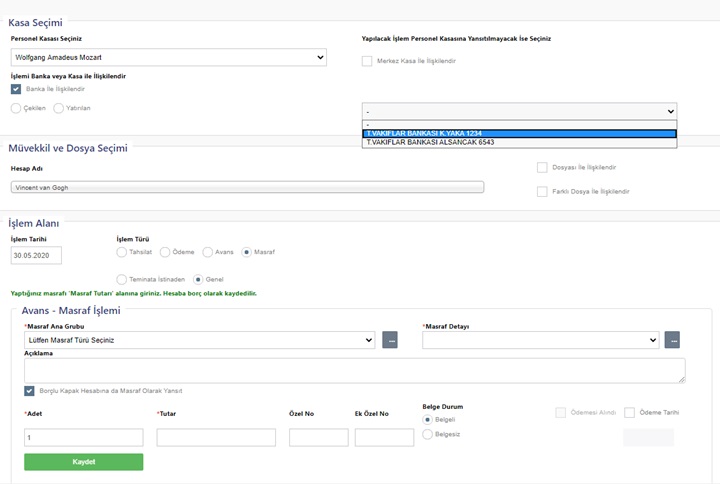
Task: Click the Tutar input field
Action: [216, 437]
